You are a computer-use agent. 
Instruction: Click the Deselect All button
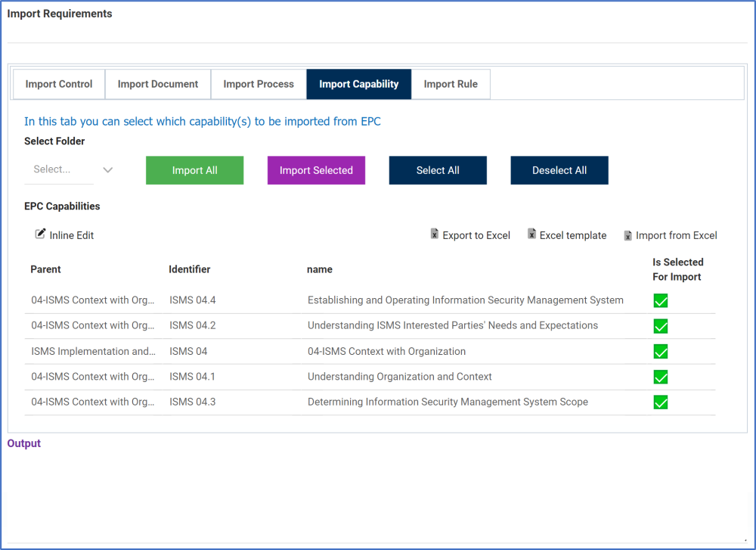point(559,169)
